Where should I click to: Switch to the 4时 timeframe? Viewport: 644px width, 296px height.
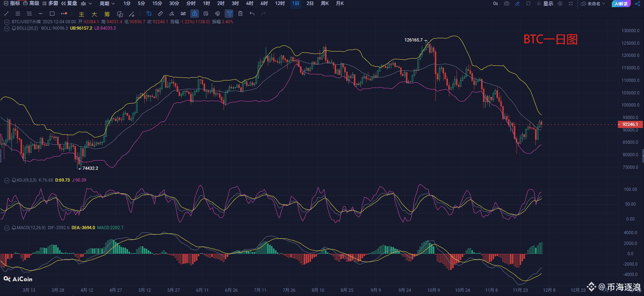250,4
